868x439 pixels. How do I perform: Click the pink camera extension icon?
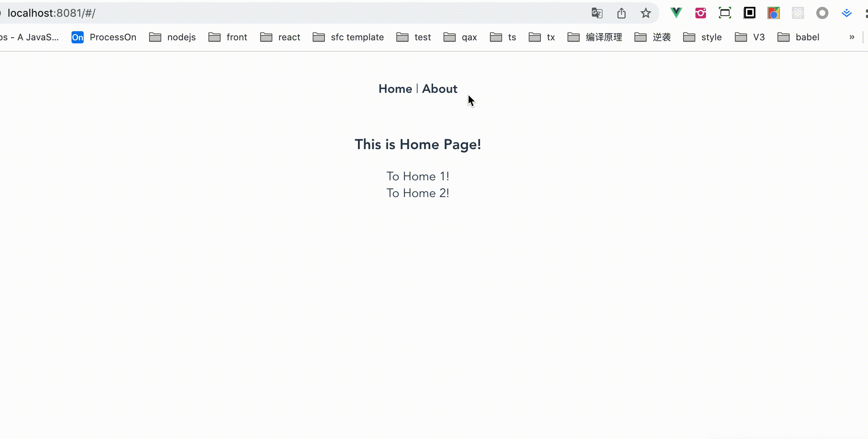click(700, 13)
